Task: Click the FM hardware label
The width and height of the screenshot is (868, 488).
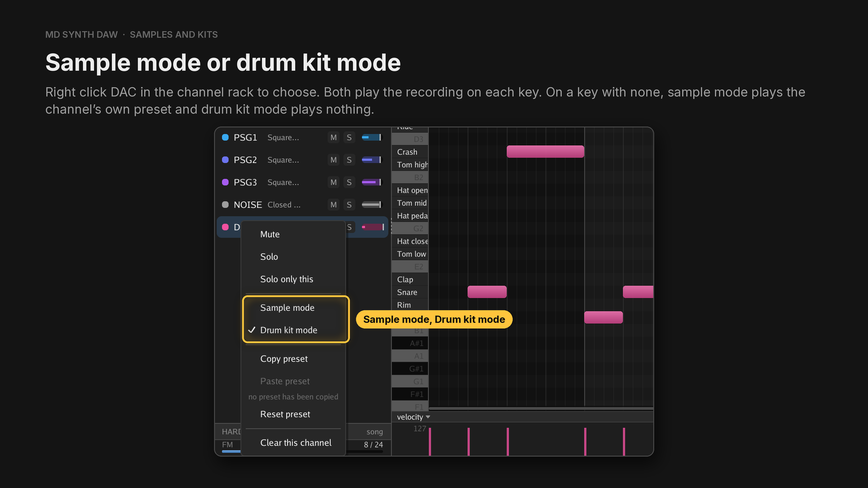Action: [x=227, y=445]
